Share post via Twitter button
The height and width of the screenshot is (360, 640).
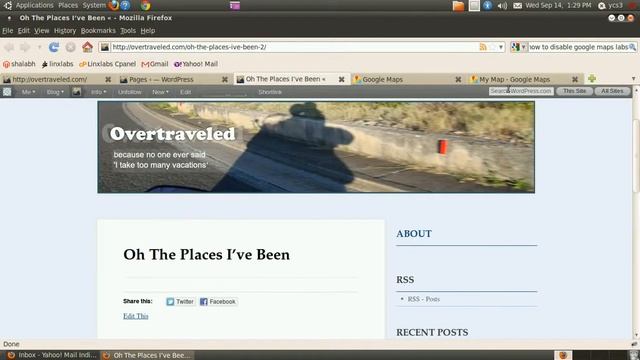point(180,302)
